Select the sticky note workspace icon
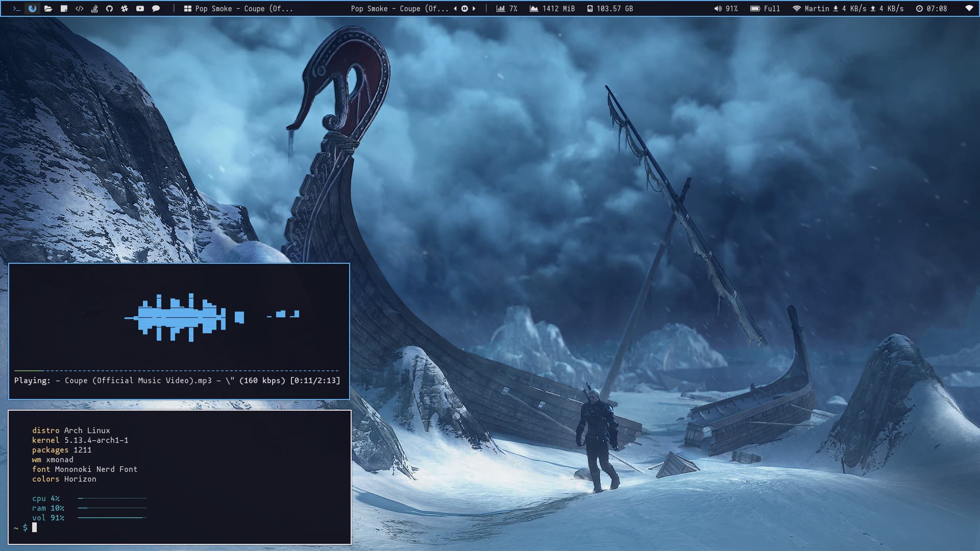This screenshot has height=551, width=980. pyautogui.click(x=64, y=9)
